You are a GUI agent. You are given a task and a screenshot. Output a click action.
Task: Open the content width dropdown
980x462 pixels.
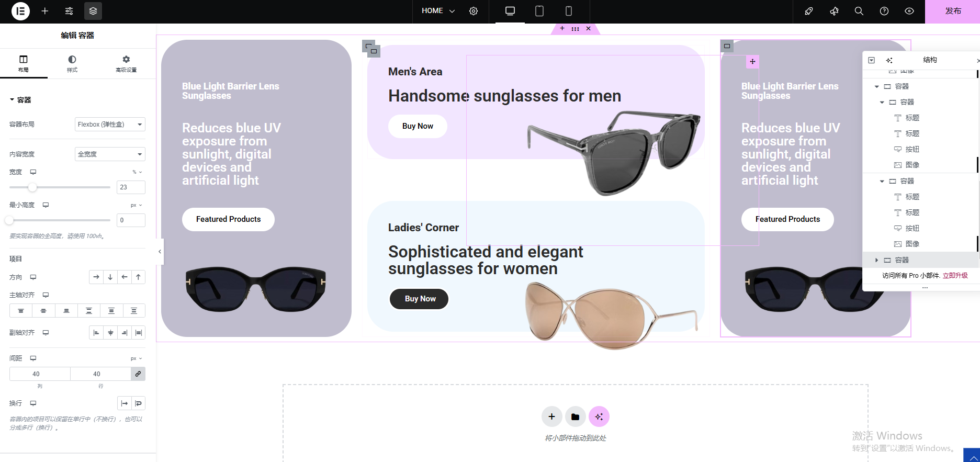110,154
